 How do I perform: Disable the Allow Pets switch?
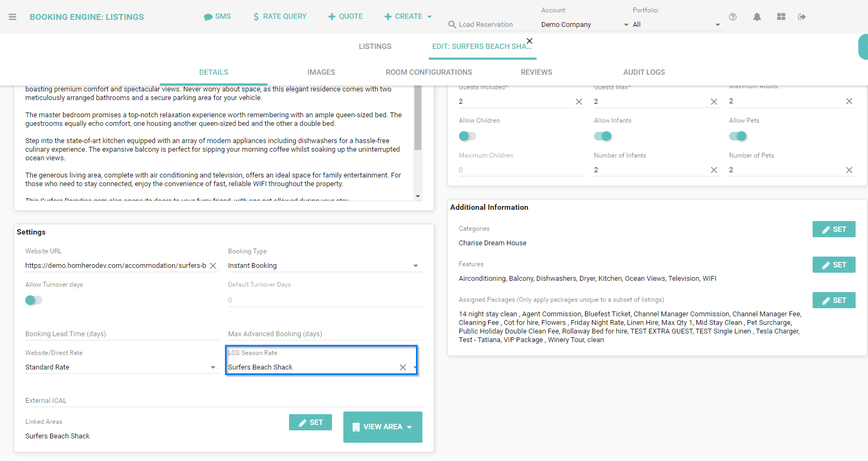738,136
